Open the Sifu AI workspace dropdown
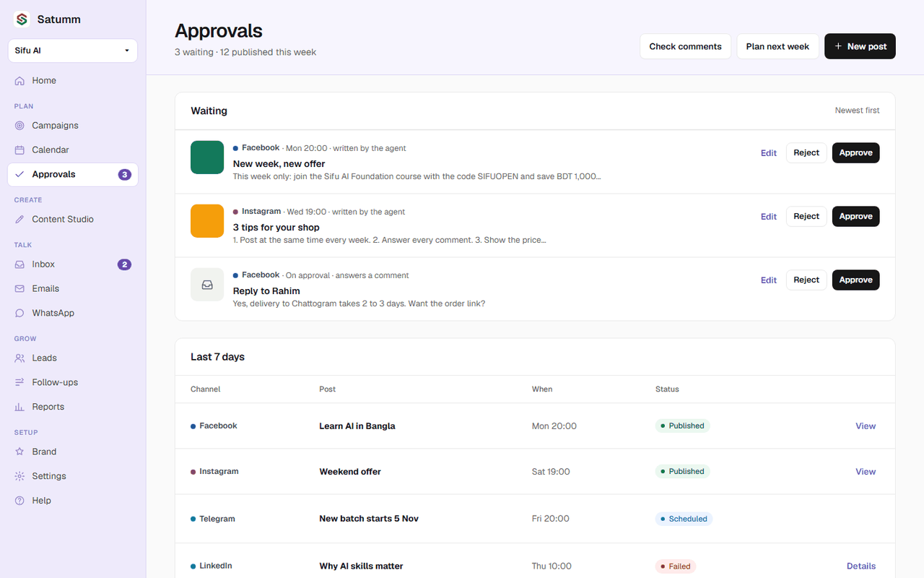924x578 pixels. pos(73,51)
